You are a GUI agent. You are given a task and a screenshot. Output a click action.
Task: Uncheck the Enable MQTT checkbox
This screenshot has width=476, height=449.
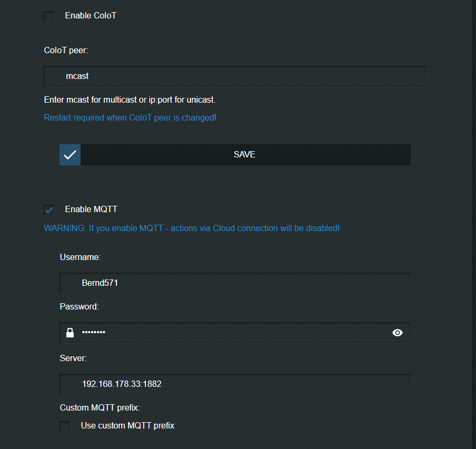point(49,210)
